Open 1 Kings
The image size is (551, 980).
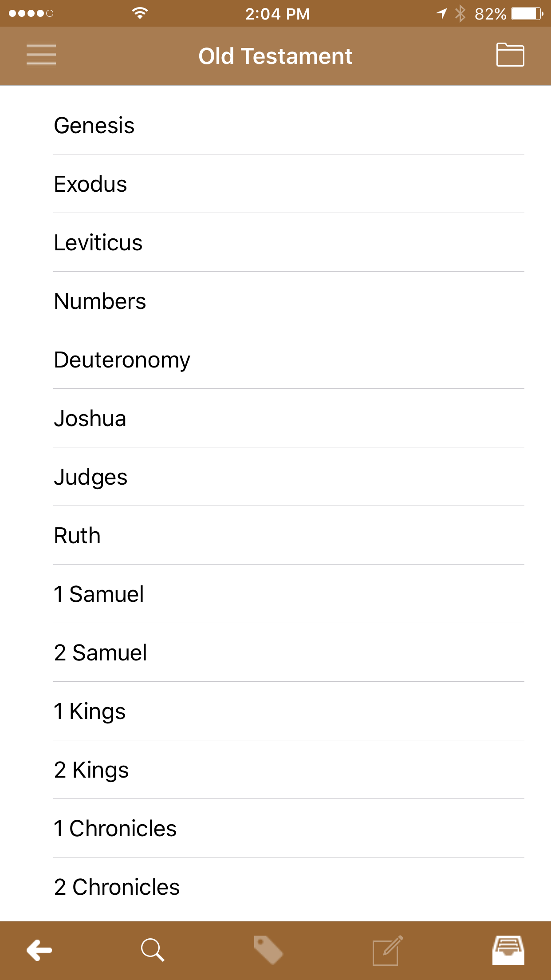90,711
